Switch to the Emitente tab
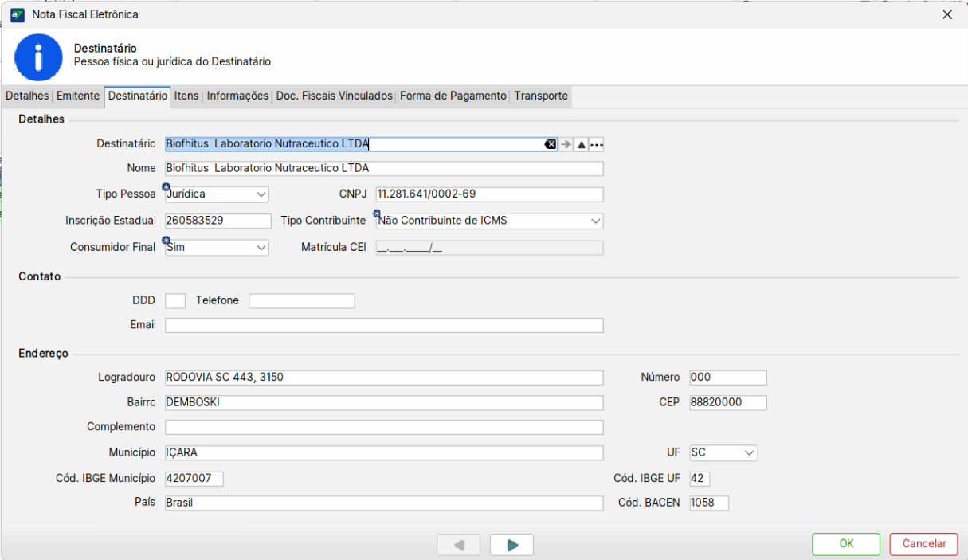Screen dimensions: 968x560 coord(78,96)
